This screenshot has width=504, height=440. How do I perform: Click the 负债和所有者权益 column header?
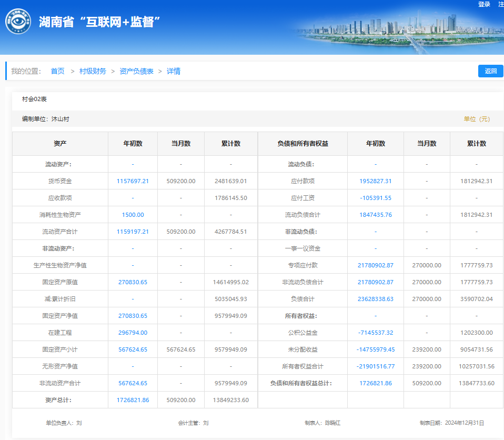point(303,144)
